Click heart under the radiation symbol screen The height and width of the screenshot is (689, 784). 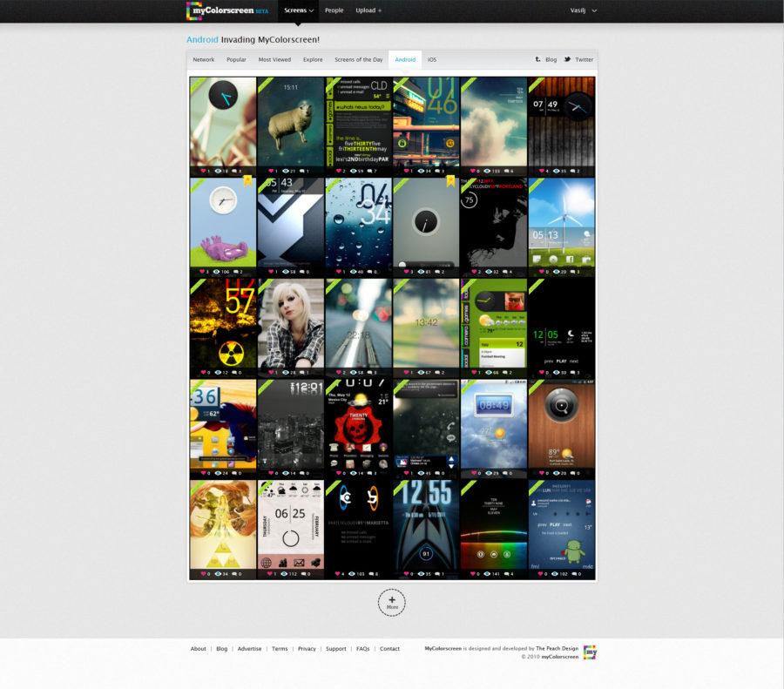[203, 373]
